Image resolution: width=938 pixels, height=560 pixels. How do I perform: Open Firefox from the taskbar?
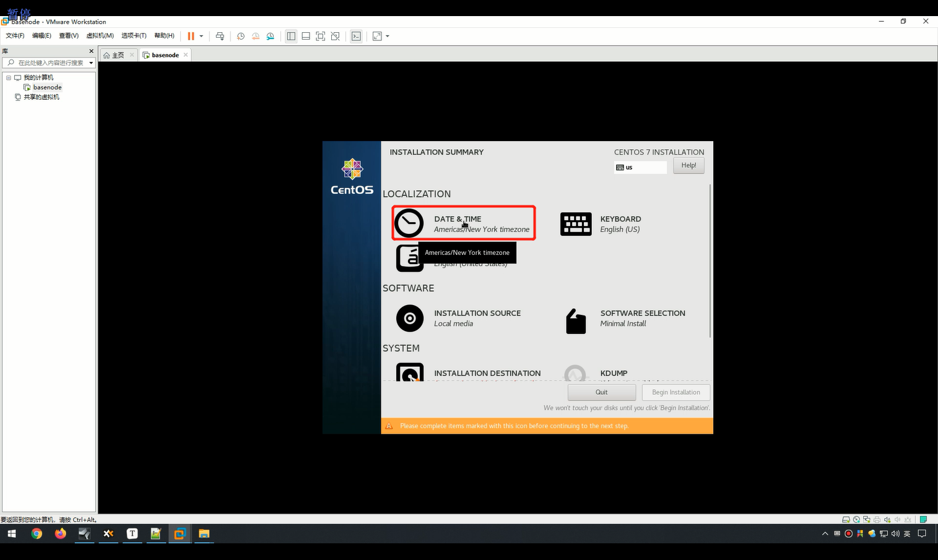[x=60, y=533]
